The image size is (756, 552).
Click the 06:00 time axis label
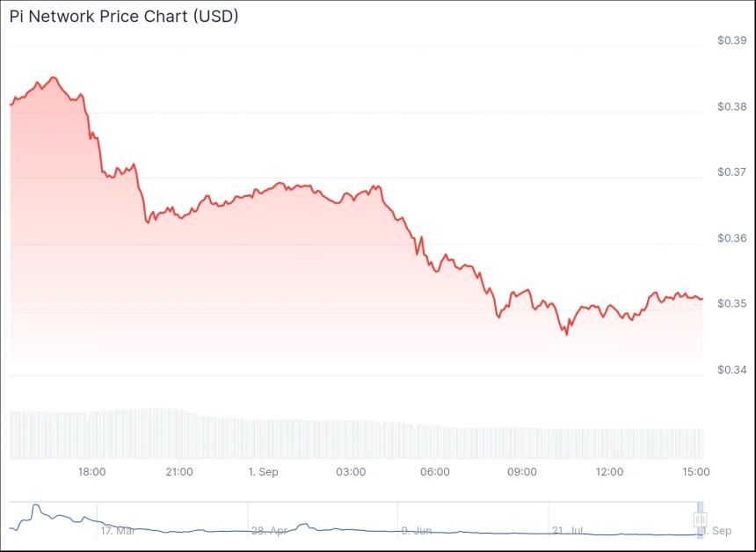pyautogui.click(x=435, y=472)
